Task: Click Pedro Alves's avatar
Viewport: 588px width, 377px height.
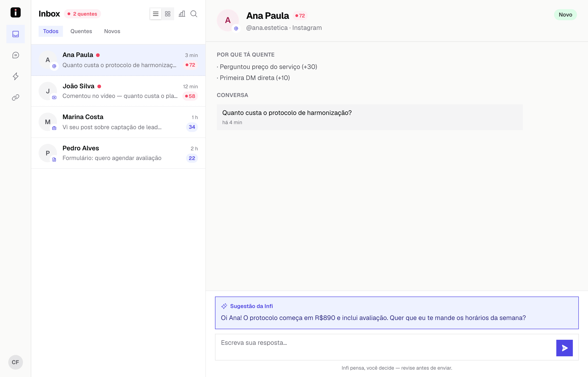Action: [x=48, y=153]
